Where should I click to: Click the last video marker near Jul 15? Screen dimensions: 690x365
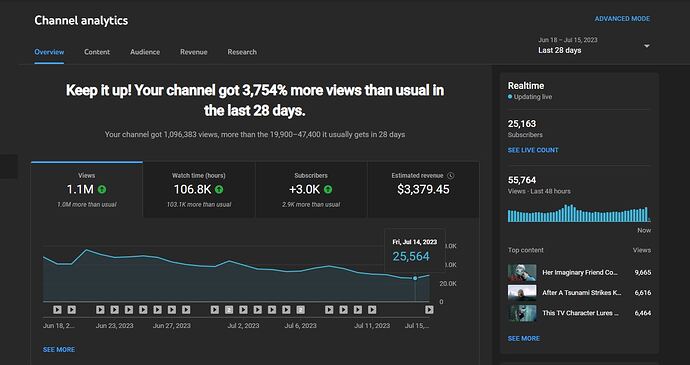point(429,310)
